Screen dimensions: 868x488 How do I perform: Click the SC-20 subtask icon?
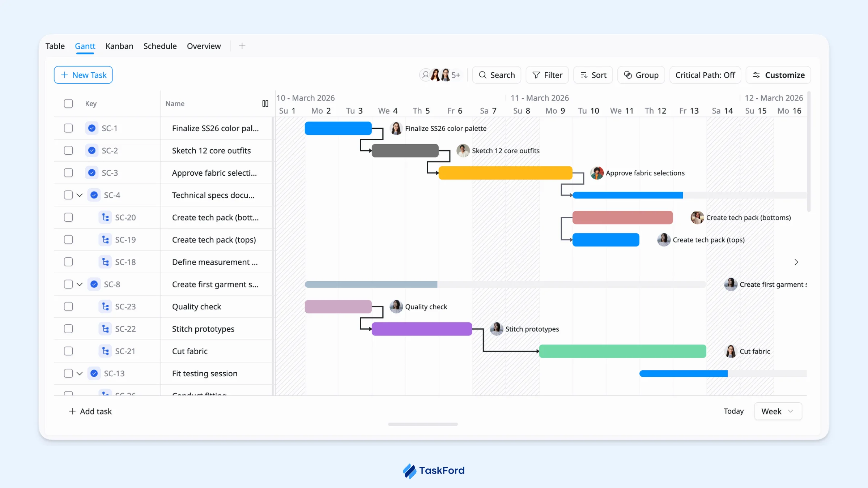coord(105,217)
